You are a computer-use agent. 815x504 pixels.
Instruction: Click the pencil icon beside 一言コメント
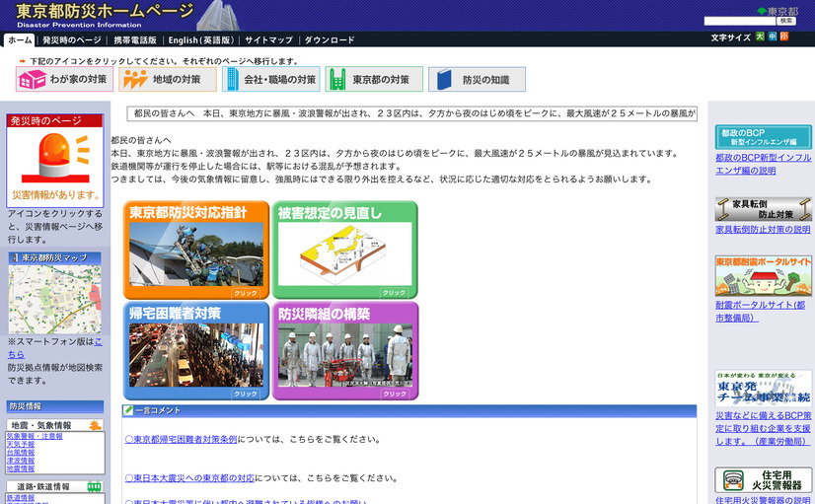pos(128,410)
